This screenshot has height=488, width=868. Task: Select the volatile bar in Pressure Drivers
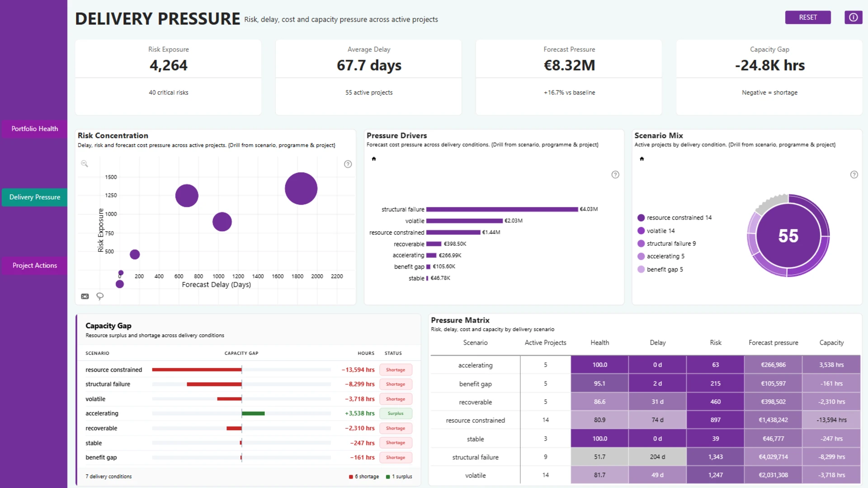464,221
